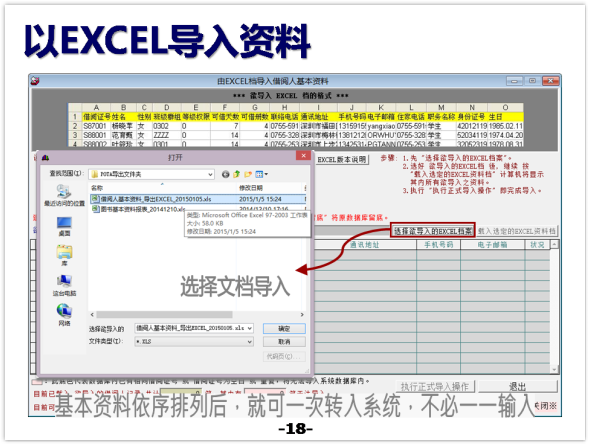
Task: Click the back navigation icon in 打开 dialog
Action: click(x=225, y=174)
